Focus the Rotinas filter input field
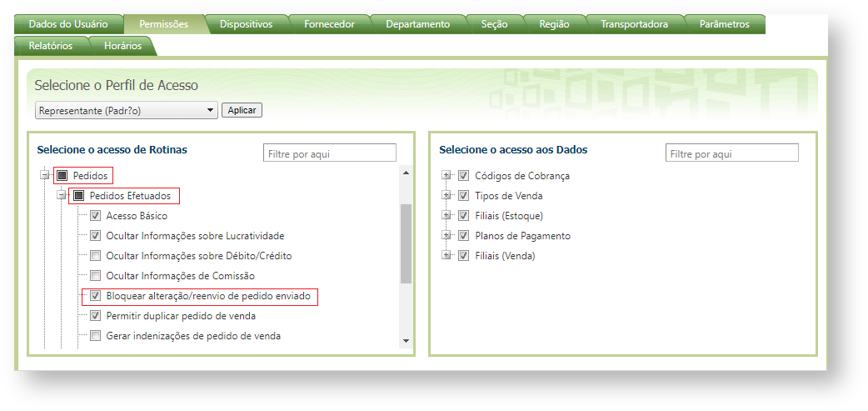868x411 pixels. tap(330, 153)
